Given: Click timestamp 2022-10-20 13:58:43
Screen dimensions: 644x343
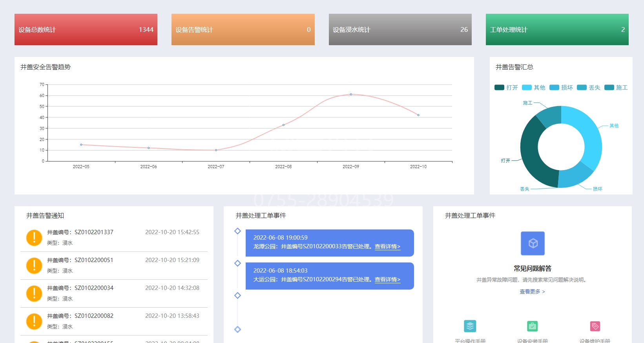Looking at the screenshot, I should click(172, 316).
